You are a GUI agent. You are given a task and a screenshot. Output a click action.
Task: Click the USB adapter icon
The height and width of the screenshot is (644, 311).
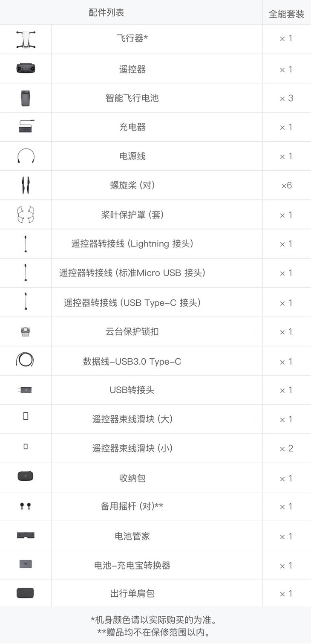click(x=26, y=390)
